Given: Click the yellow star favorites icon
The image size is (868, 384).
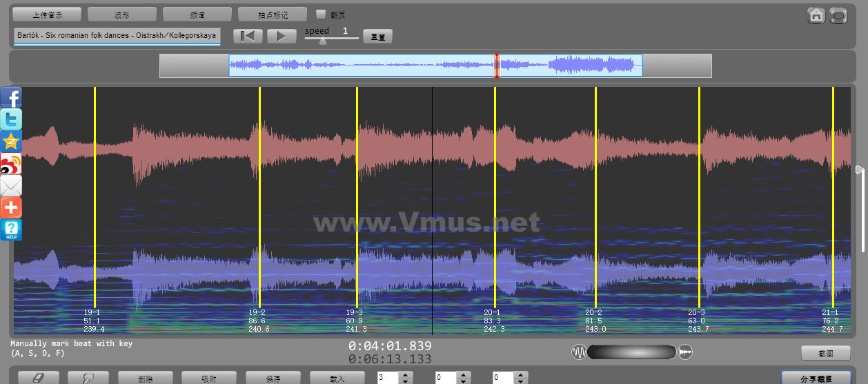Looking at the screenshot, I should click(x=11, y=141).
